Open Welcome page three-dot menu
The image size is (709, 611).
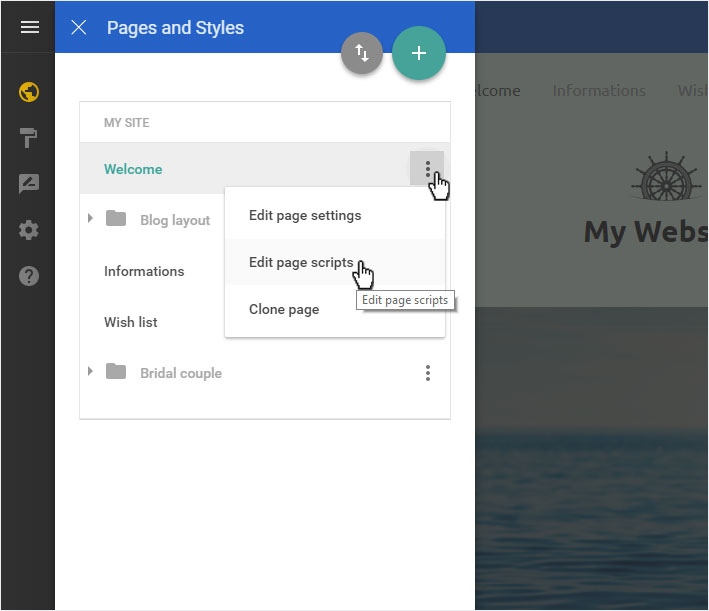tap(427, 168)
